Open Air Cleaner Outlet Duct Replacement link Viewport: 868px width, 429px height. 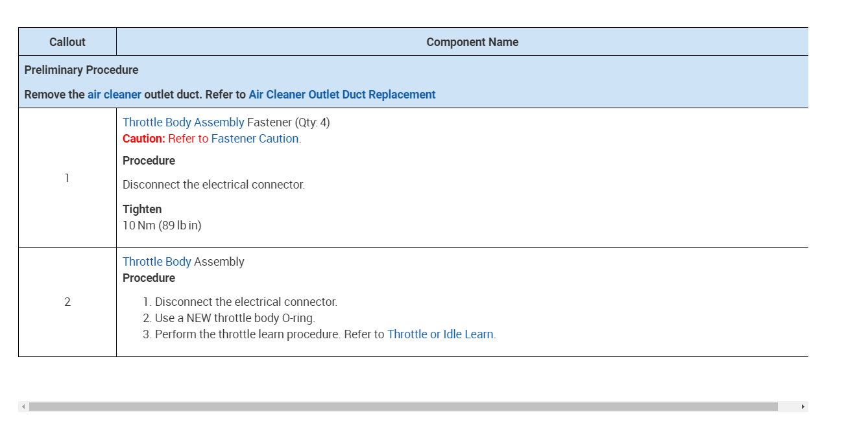pos(342,95)
